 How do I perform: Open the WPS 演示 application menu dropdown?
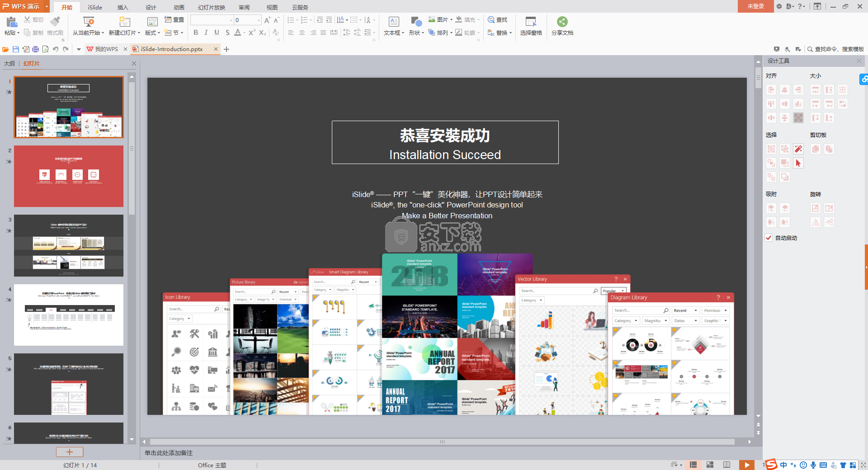tap(47, 6)
